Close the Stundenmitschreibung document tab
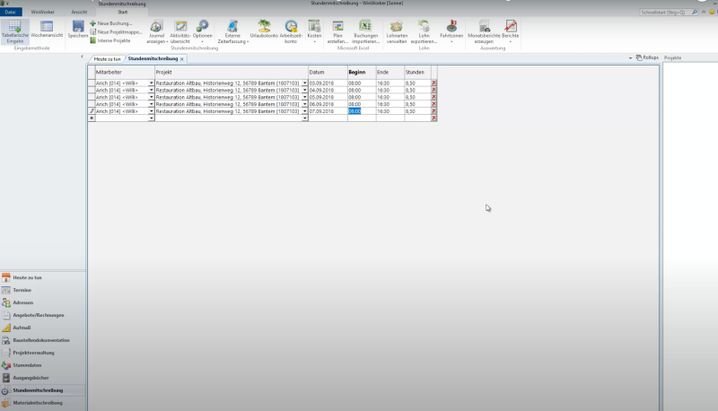 [x=182, y=59]
